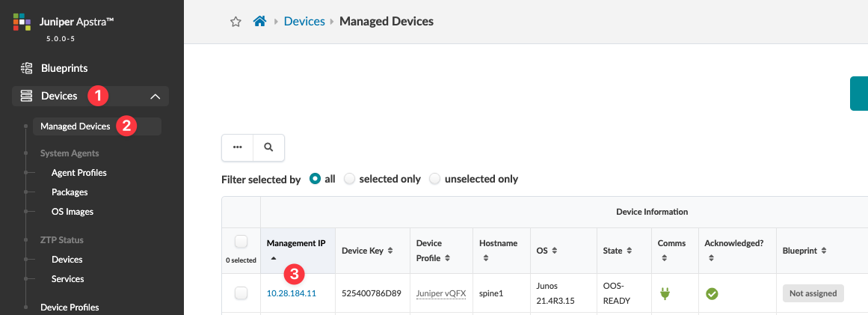Tick the select-all checkbox in table header
The height and width of the screenshot is (315, 868).
(x=241, y=242)
